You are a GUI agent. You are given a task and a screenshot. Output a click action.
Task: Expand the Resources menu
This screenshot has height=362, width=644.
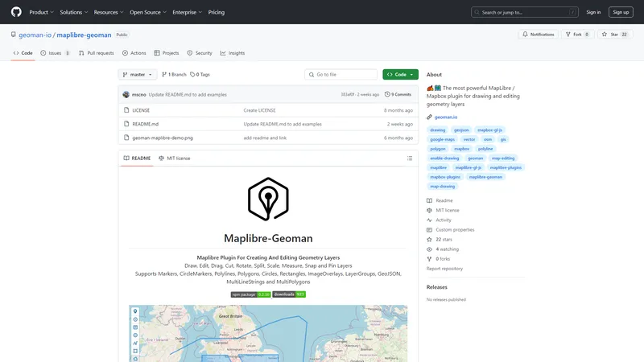click(109, 12)
